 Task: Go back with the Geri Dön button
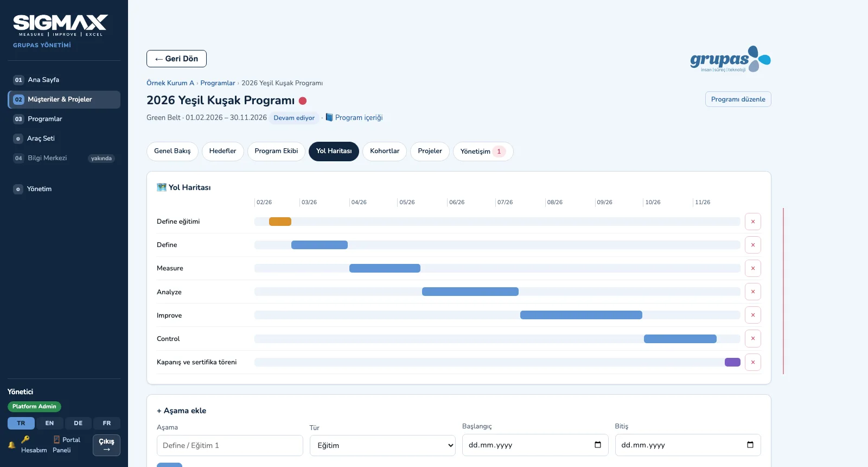click(176, 59)
